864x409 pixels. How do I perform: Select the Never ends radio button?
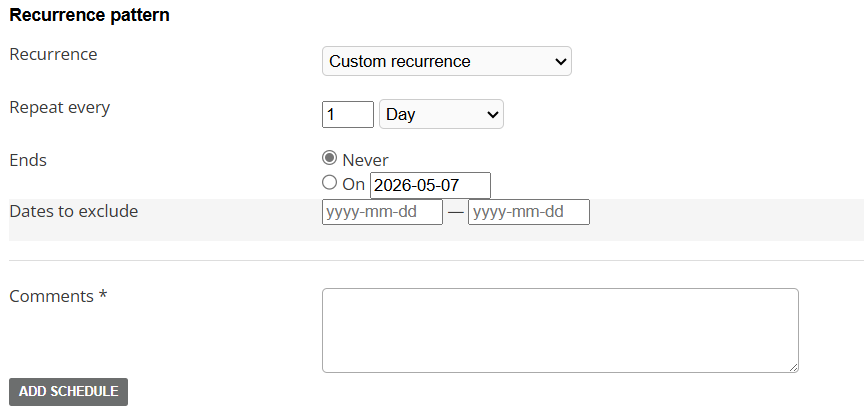coord(330,159)
